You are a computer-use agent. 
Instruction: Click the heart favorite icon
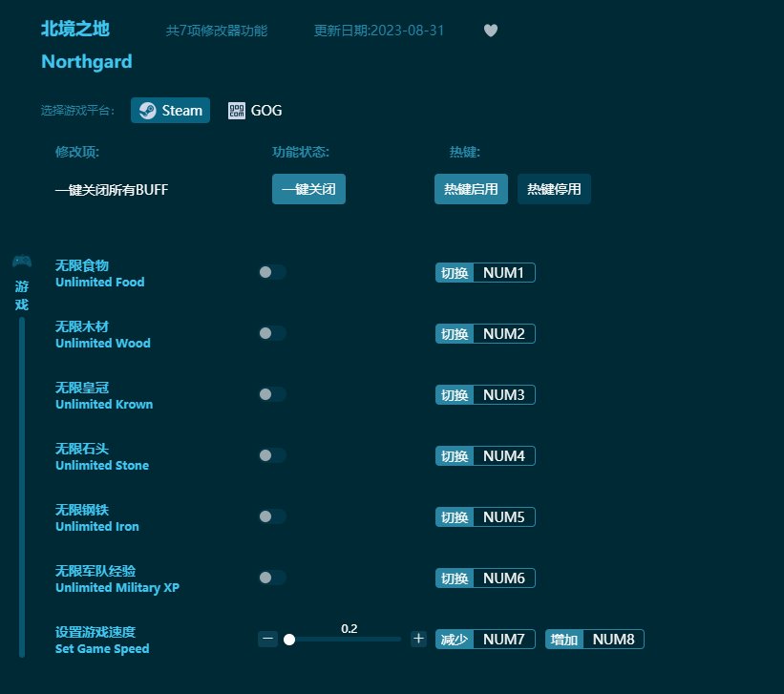(x=490, y=30)
